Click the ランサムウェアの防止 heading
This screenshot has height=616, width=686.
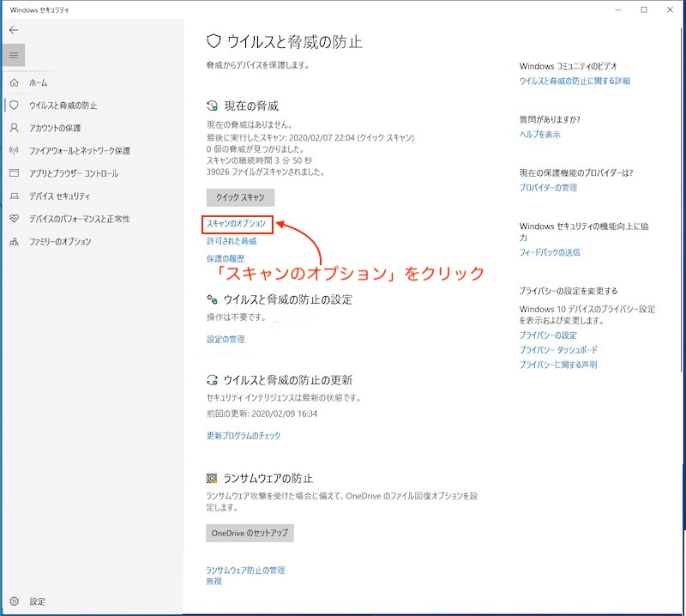click(x=268, y=479)
